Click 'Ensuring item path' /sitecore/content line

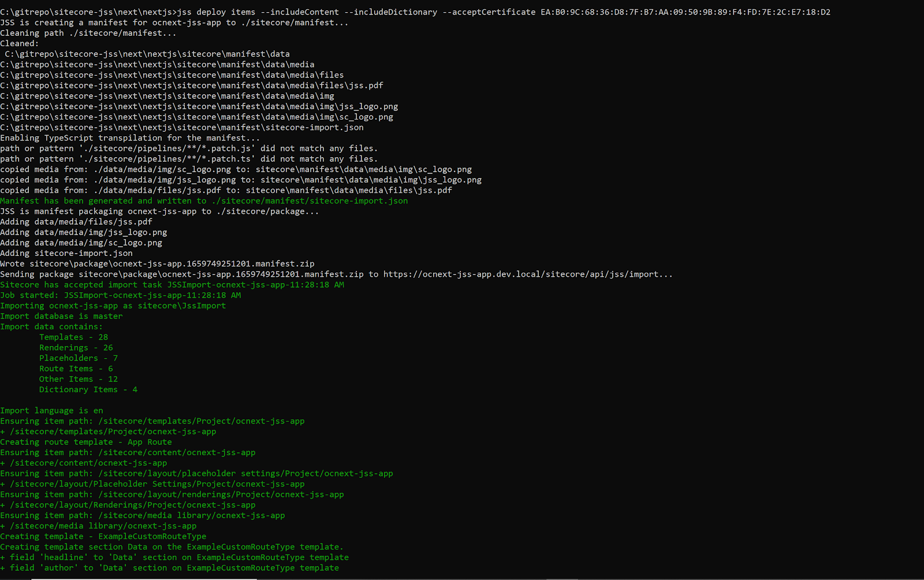[x=128, y=452]
